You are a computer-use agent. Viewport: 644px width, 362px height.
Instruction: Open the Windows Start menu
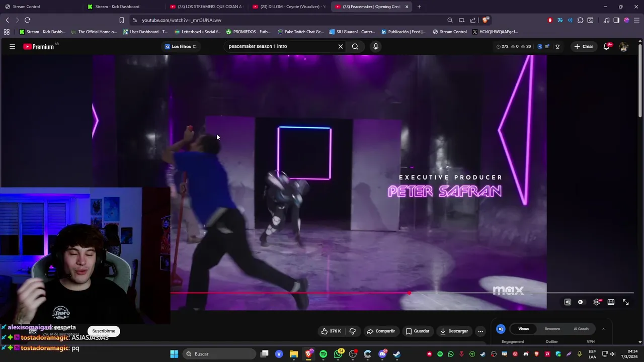(174, 354)
